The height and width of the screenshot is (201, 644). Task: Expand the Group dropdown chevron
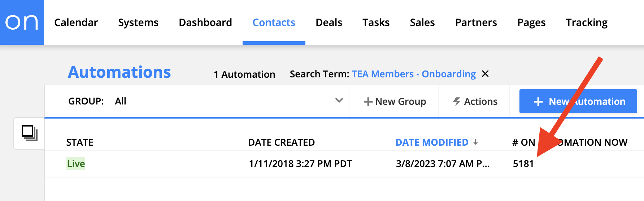[339, 100]
